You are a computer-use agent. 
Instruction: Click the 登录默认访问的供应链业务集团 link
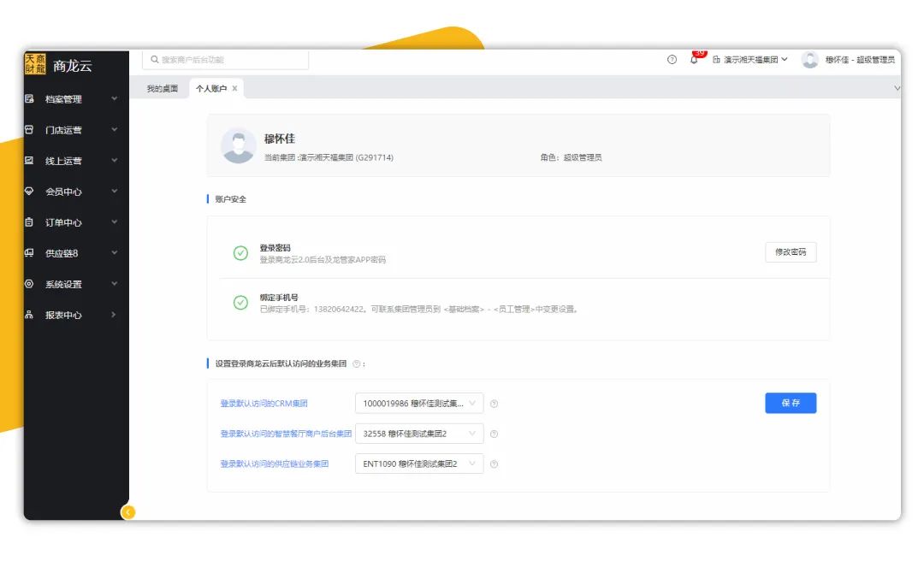click(x=275, y=464)
